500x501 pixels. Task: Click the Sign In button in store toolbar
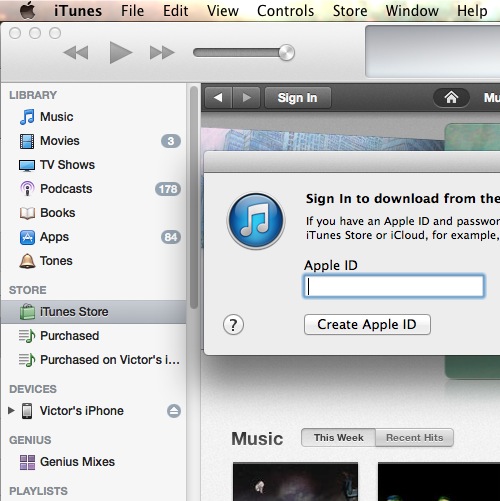(x=298, y=98)
